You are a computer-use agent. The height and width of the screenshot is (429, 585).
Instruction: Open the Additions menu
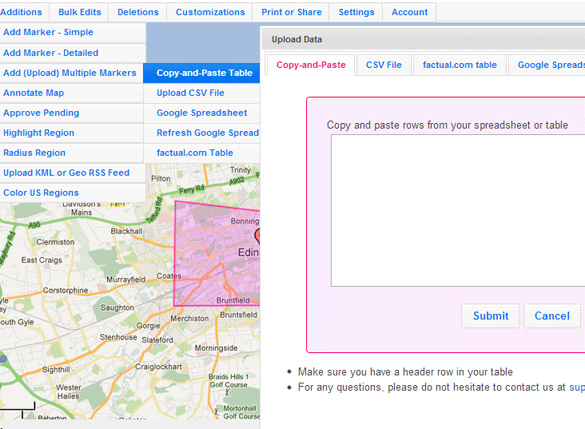[21, 12]
